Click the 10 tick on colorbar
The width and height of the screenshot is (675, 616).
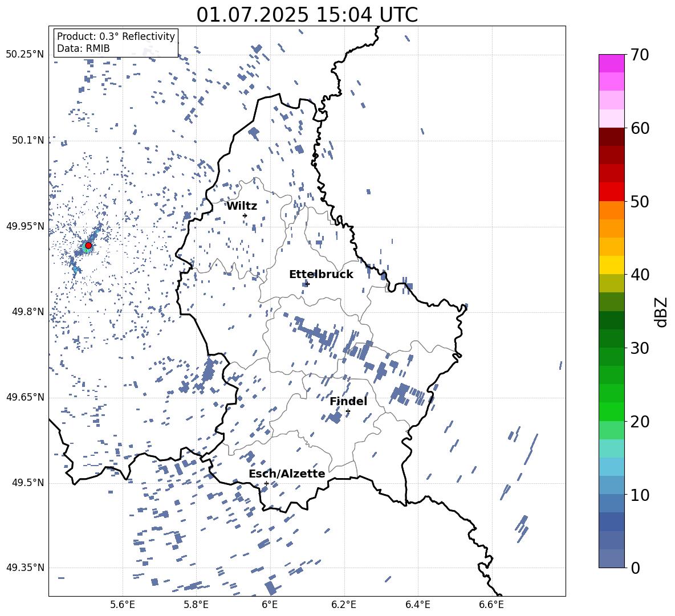[639, 495]
